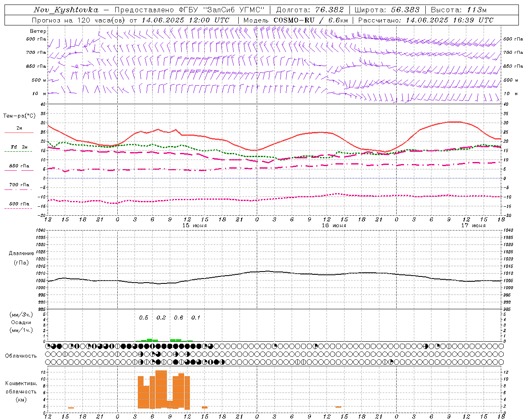Click the elevation value 113м
Screen dimensions: 525x420
point(477,10)
